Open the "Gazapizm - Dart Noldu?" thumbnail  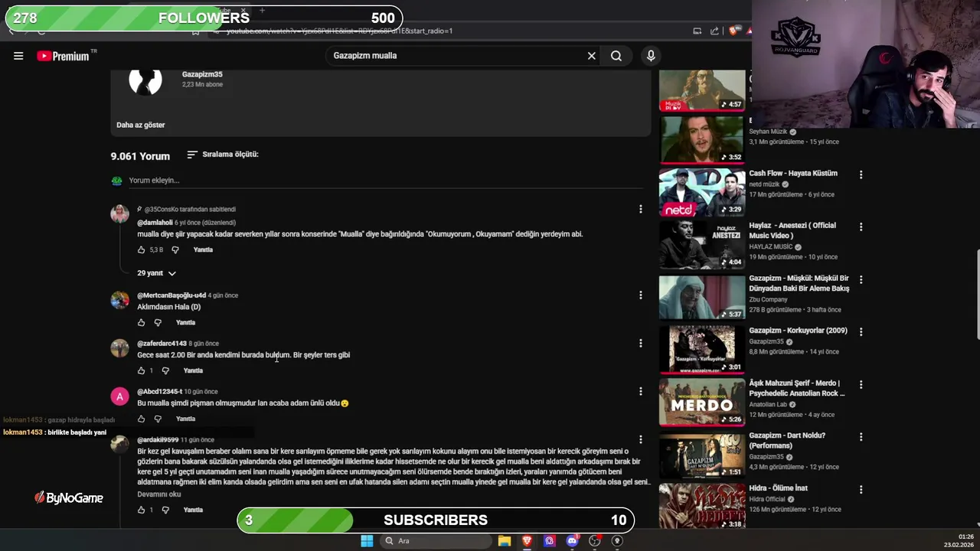click(x=702, y=455)
